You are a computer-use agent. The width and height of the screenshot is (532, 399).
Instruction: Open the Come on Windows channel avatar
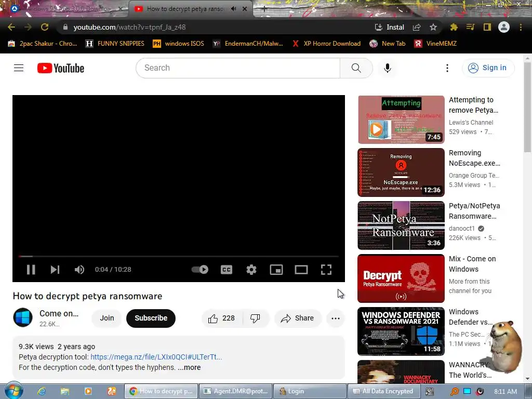[23, 317]
